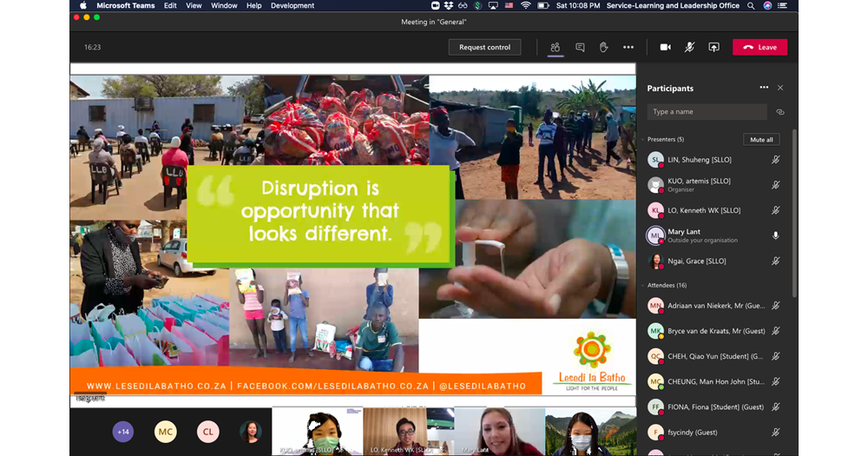Expand the +14 more participants bubble
The image size is (868, 456).
(123, 432)
